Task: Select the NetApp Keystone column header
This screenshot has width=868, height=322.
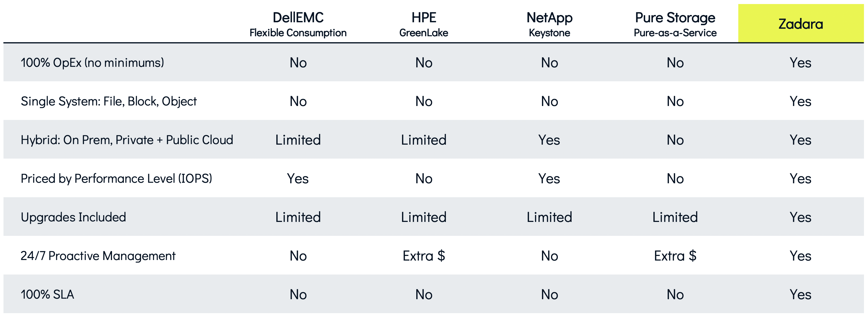Action: [x=549, y=24]
